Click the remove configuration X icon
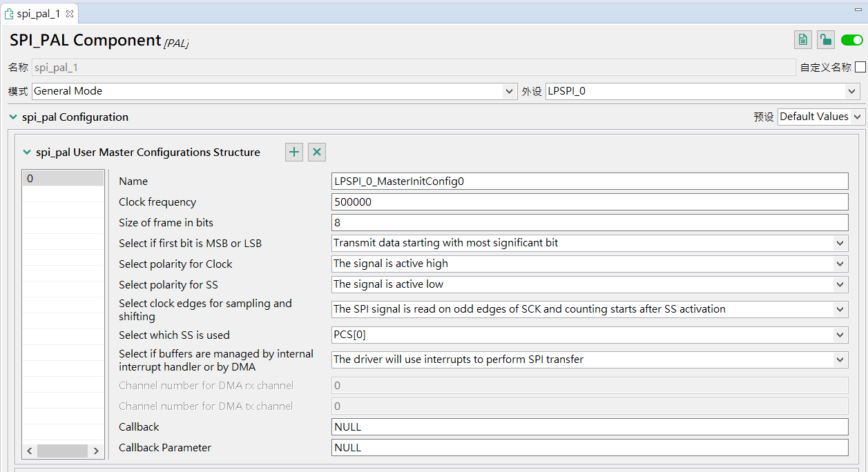This screenshot has height=472, width=868. (x=317, y=153)
